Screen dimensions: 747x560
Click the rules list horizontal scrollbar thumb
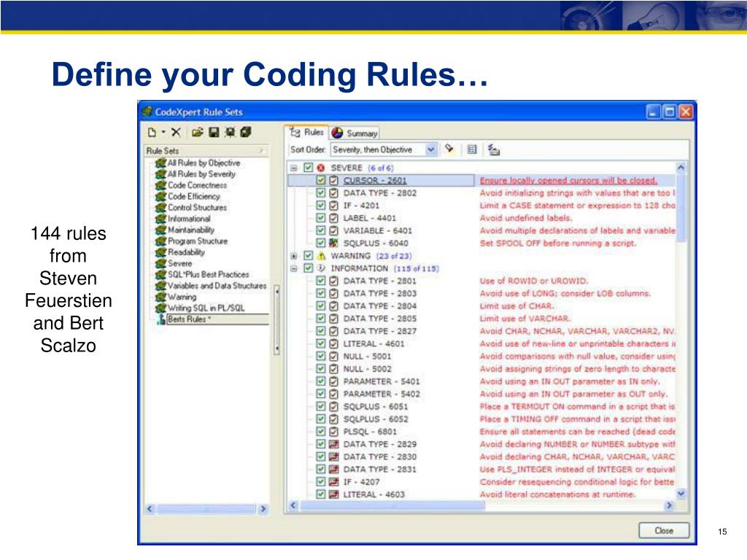[392, 505]
